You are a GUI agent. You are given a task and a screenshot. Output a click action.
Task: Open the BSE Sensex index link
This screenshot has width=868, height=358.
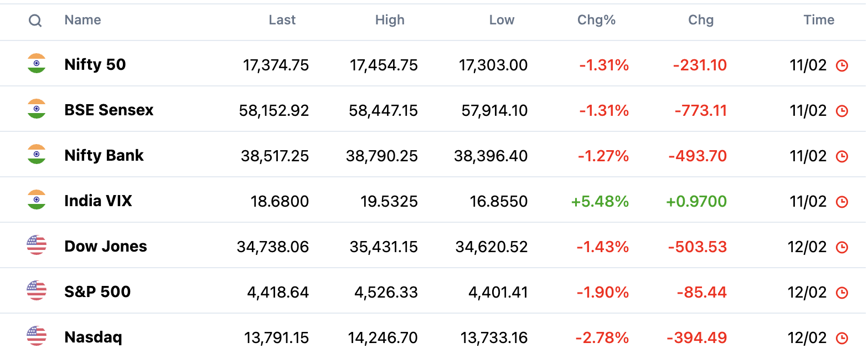click(109, 110)
